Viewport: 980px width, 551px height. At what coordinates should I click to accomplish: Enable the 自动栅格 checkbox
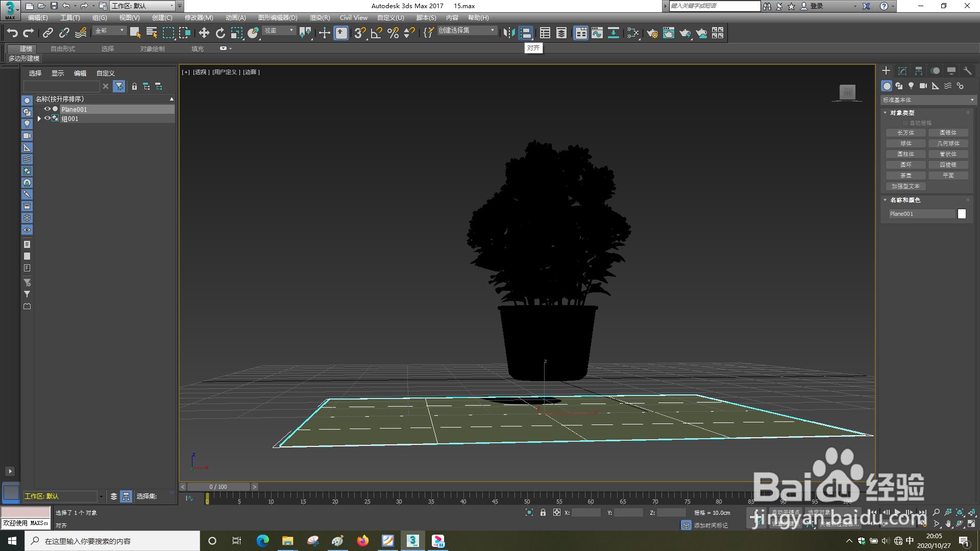click(905, 123)
